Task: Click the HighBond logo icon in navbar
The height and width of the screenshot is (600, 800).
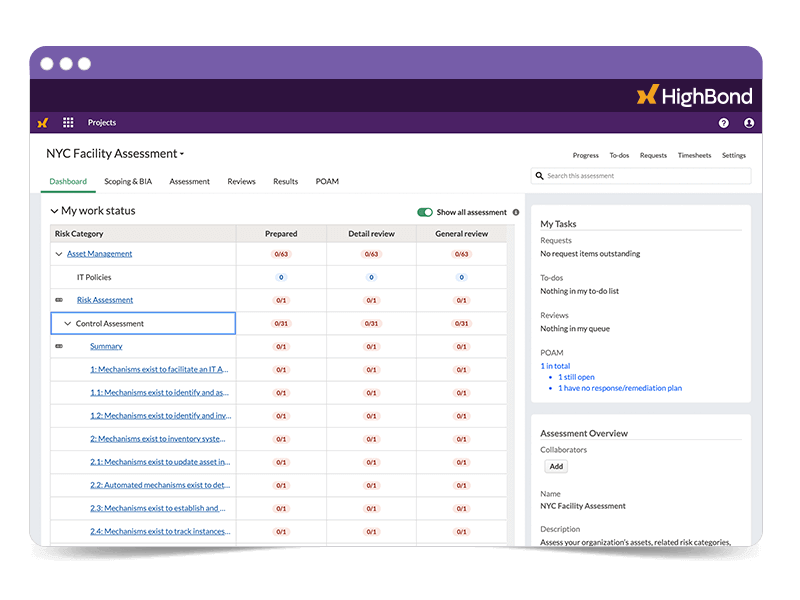Action: [x=43, y=123]
